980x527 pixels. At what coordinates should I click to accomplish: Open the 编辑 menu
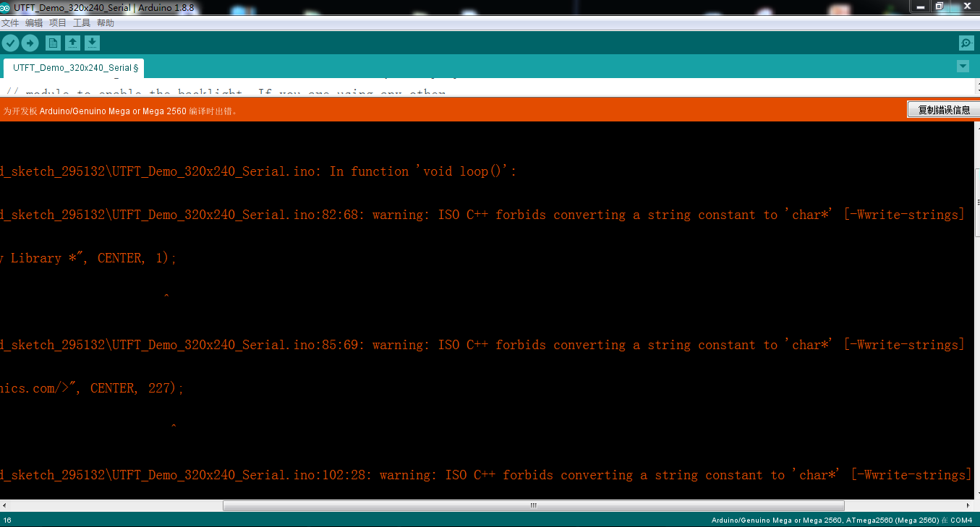point(34,23)
